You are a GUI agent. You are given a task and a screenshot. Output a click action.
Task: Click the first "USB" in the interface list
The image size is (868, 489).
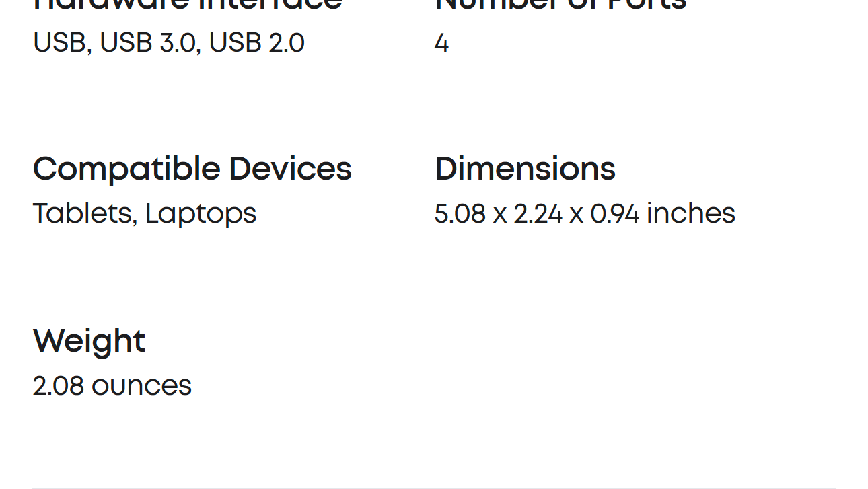click(59, 43)
